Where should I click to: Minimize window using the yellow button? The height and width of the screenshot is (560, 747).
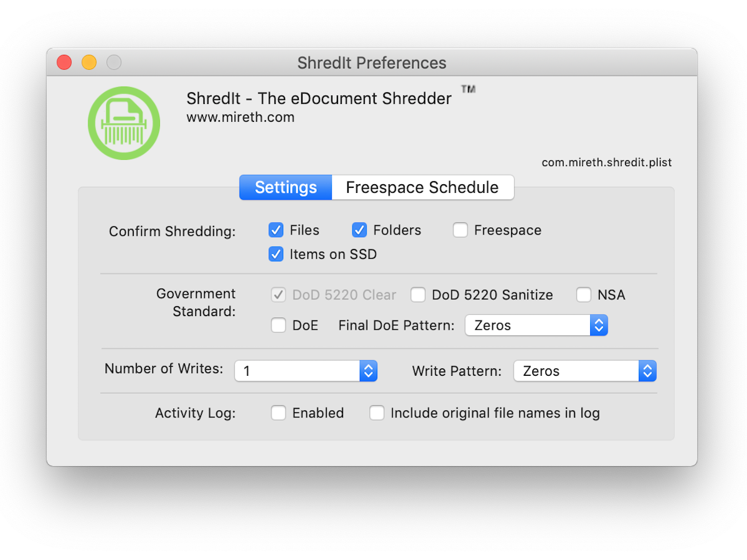pyautogui.click(x=89, y=62)
